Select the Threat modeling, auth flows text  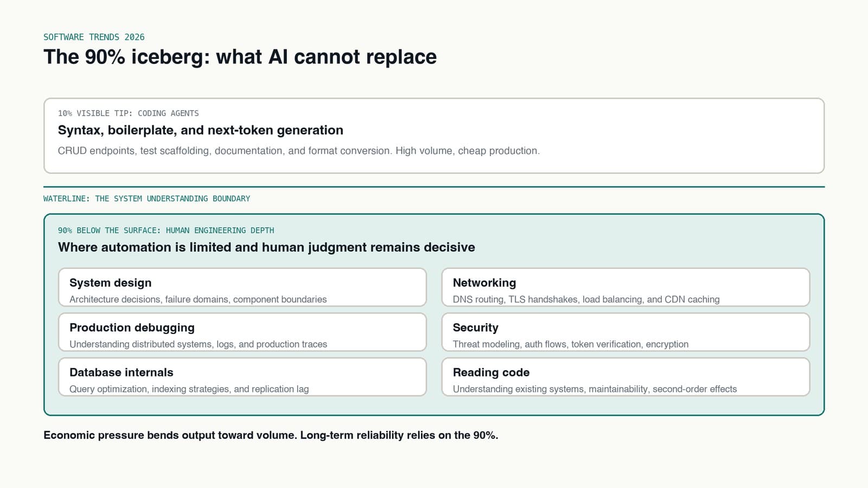(571, 344)
